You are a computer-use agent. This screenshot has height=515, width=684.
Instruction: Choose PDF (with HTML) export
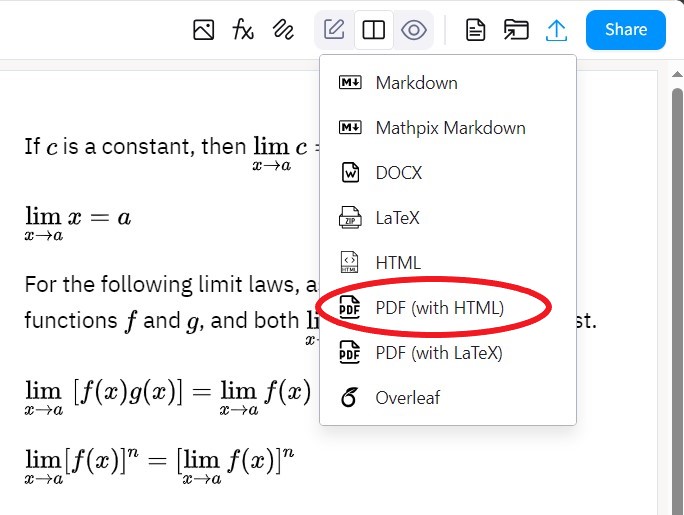(439, 307)
